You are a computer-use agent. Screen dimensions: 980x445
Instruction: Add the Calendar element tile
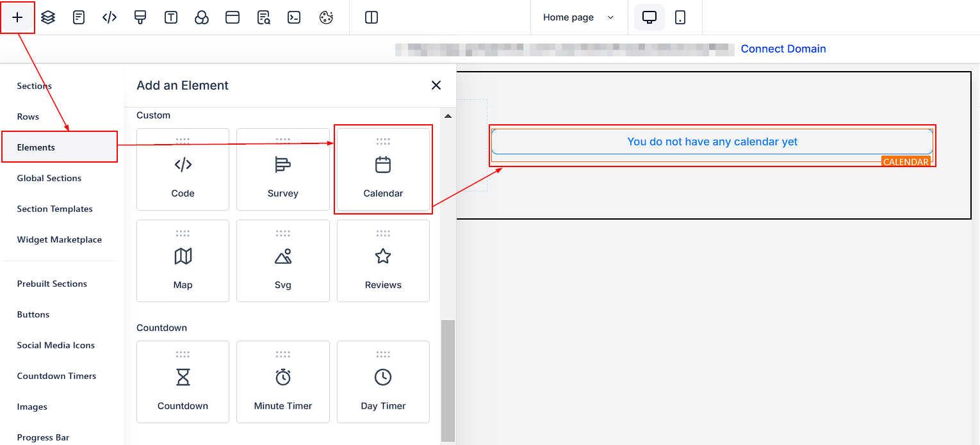coord(383,170)
